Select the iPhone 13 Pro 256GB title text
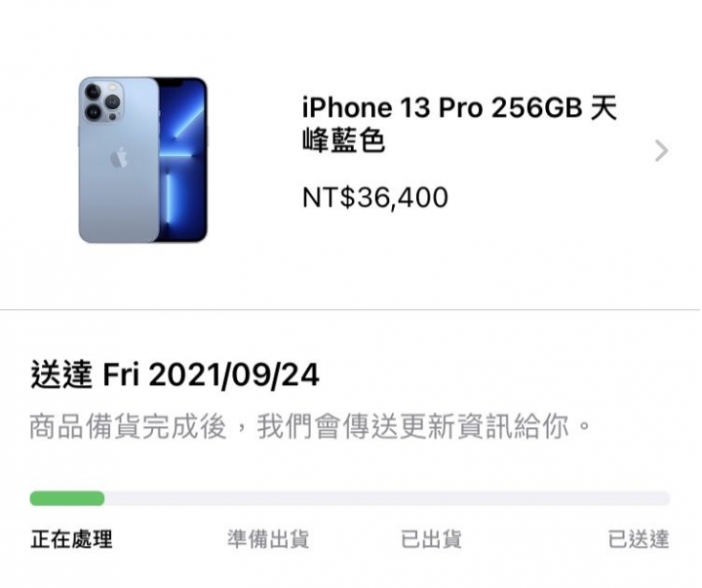Image resolution: width=702 pixels, height=588 pixels. point(443,108)
